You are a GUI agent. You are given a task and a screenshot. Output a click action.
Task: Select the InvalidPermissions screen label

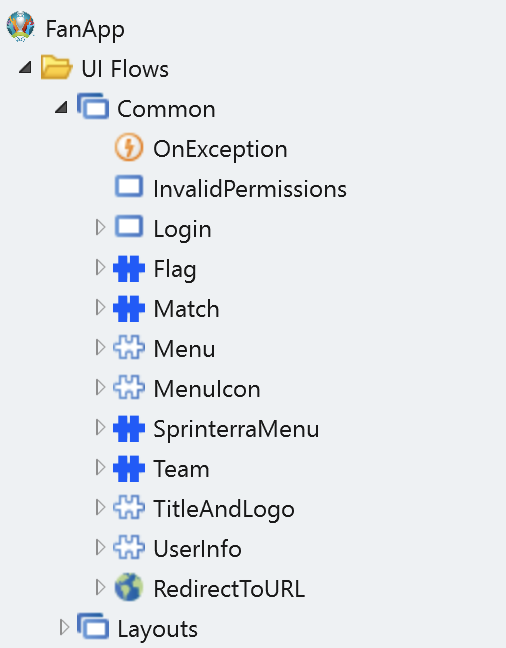pyautogui.click(x=250, y=189)
